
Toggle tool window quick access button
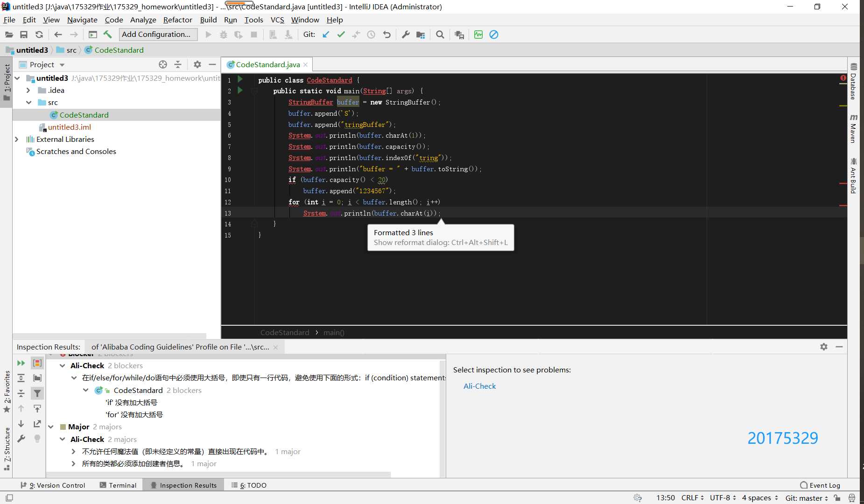(x=9, y=498)
